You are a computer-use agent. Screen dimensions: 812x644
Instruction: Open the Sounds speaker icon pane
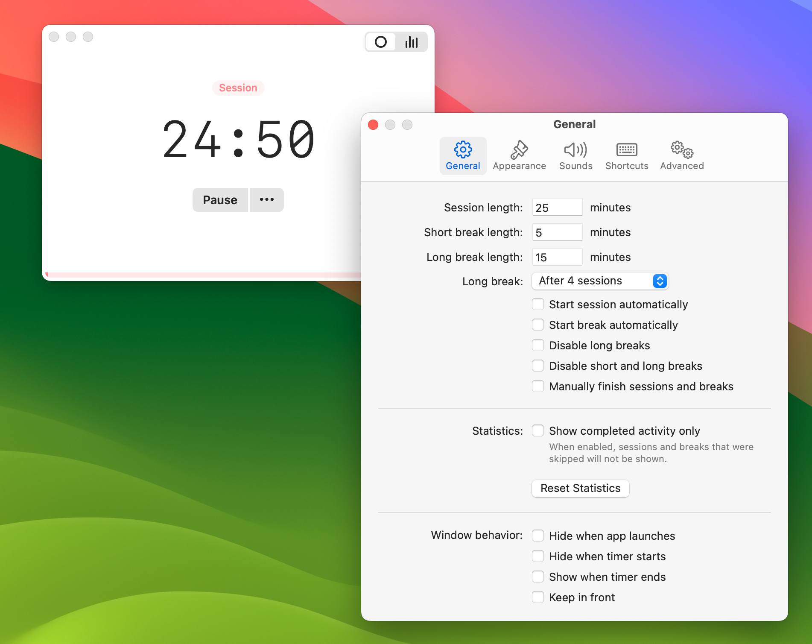click(x=575, y=156)
